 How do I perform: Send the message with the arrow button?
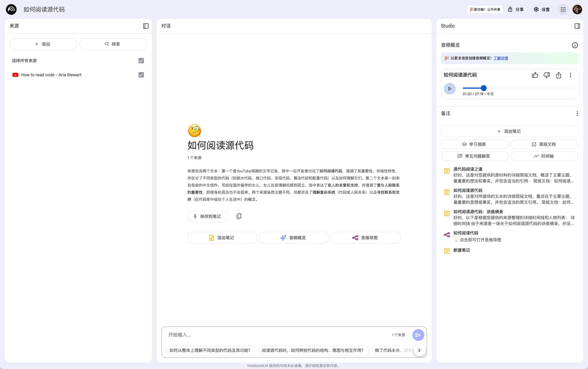point(418,335)
